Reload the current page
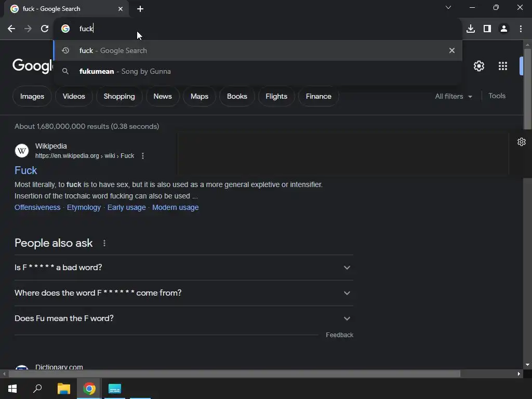This screenshot has height=399, width=532. [x=45, y=29]
